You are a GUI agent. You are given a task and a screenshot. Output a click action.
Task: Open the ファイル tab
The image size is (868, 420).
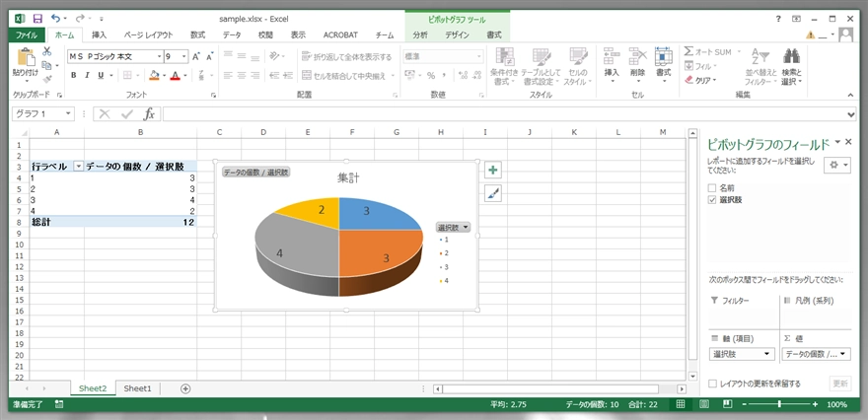tap(27, 35)
